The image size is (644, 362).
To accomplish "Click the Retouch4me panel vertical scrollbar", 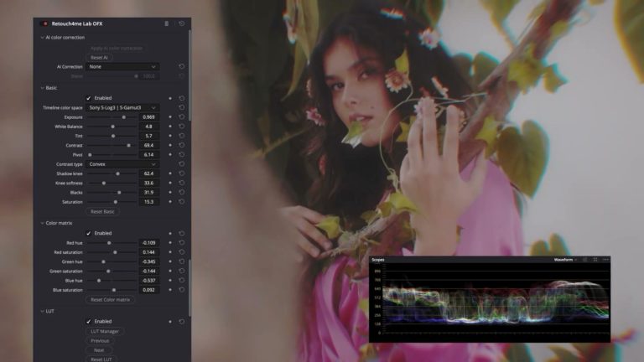I will pyautogui.click(x=190, y=76).
